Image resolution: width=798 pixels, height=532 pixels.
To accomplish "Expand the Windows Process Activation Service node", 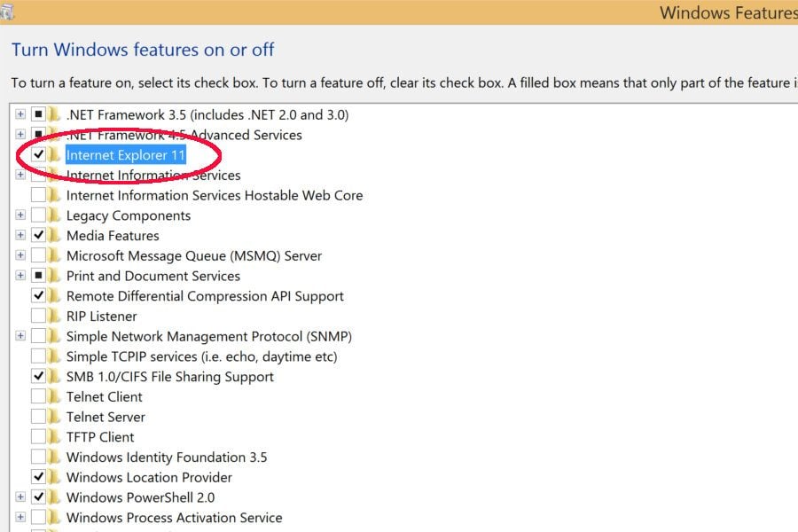I will click(20, 517).
